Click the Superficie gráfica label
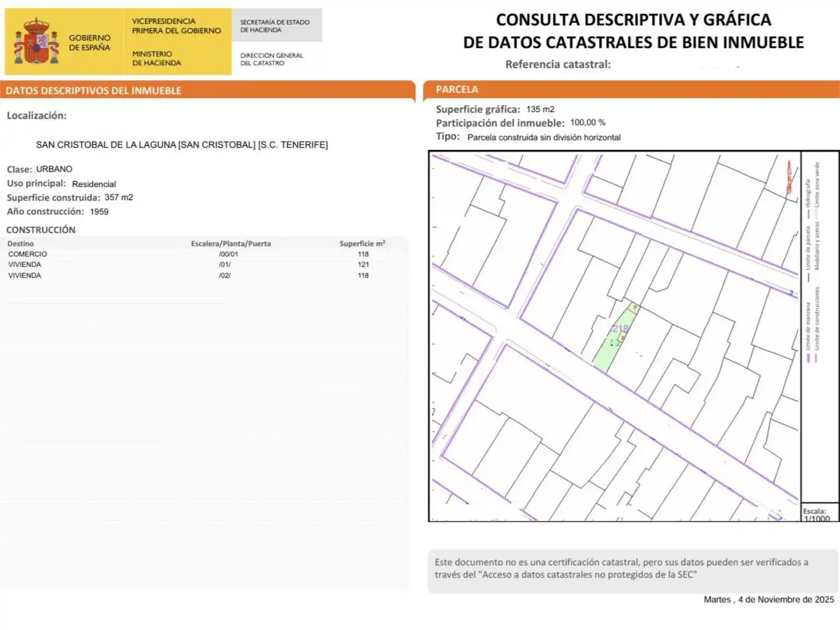 click(478, 109)
